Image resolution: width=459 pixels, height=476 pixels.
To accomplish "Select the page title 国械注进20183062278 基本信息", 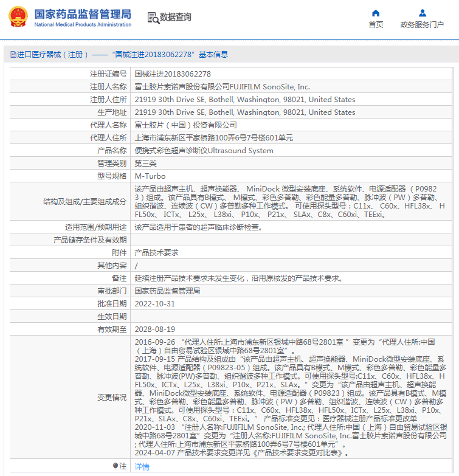I will (170, 55).
